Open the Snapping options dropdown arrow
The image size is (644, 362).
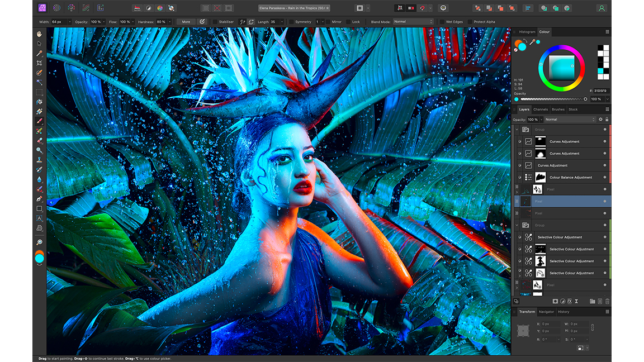click(430, 8)
